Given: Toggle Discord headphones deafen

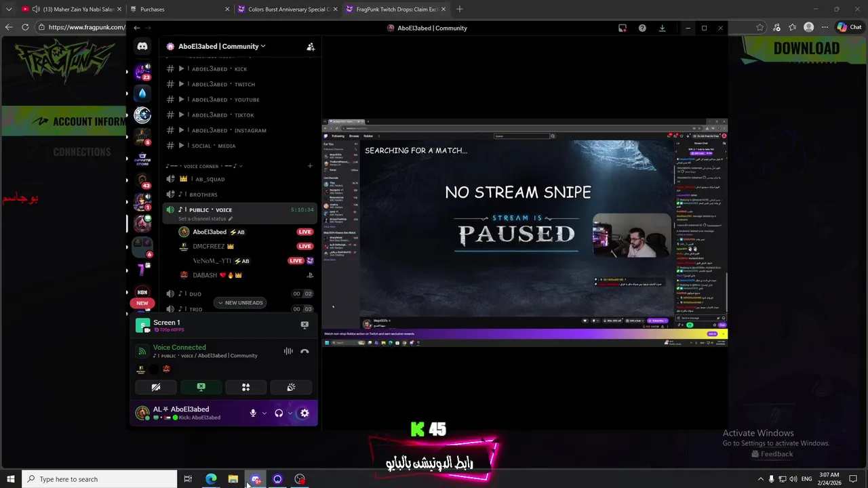Looking at the screenshot, I should pyautogui.click(x=279, y=413).
